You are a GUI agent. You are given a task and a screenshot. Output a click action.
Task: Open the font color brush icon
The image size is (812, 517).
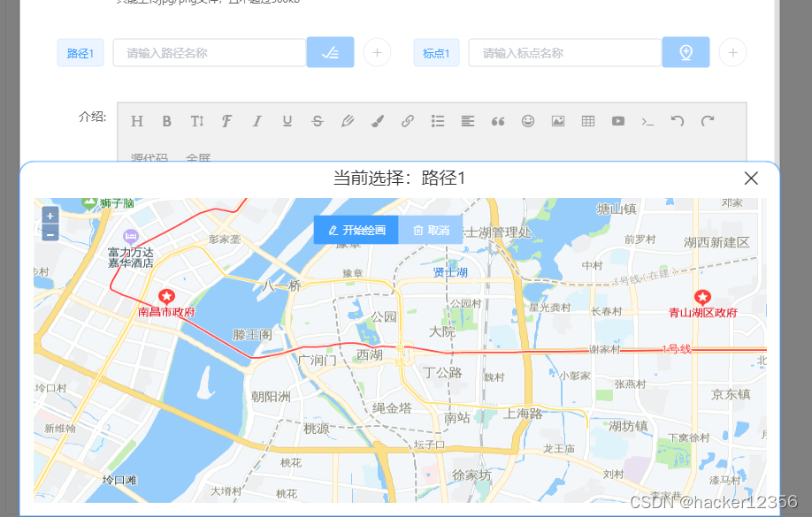(x=377, y=121)
